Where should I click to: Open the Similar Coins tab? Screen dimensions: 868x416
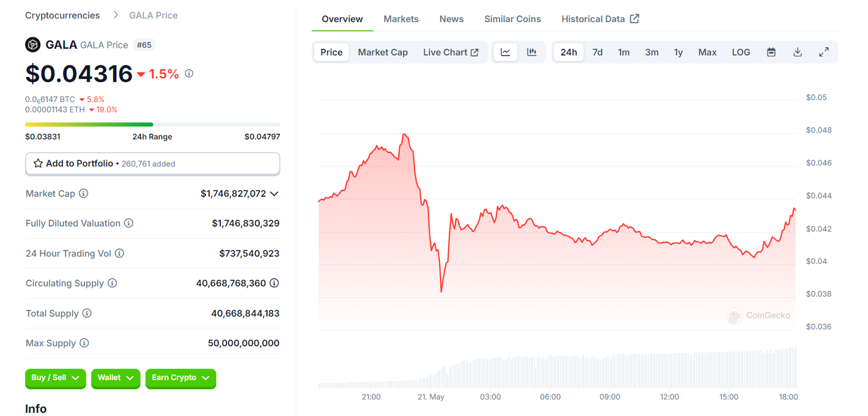click(x=512, y=19)
